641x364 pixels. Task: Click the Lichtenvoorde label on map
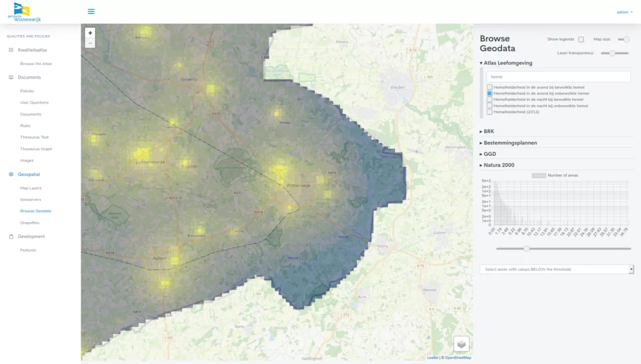[150, 162]
